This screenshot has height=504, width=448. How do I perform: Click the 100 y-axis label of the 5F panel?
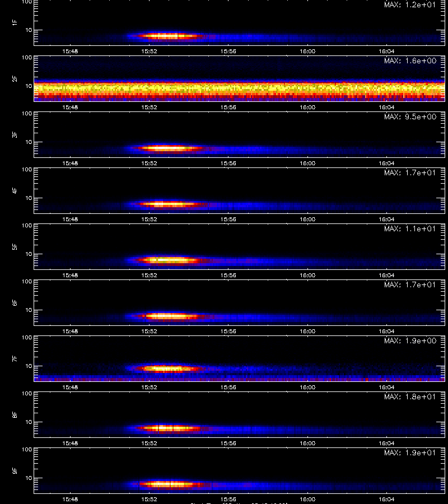coord(27,226)
